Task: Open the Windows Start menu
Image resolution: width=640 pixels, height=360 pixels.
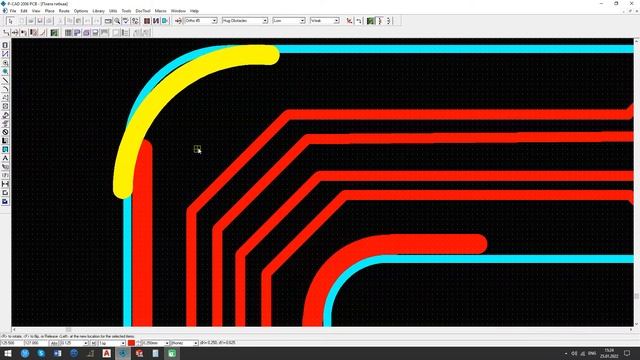Action: [x=8, y=353]
